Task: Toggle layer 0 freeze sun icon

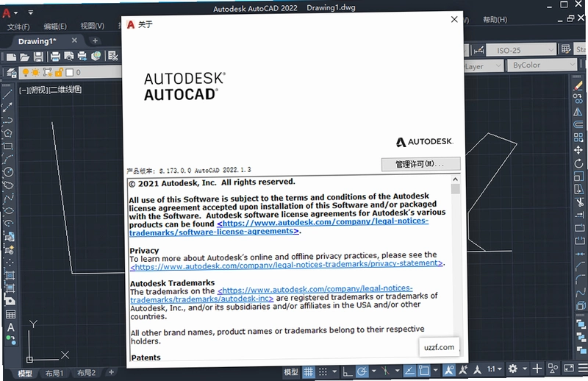Action: (x=35, y=72)
